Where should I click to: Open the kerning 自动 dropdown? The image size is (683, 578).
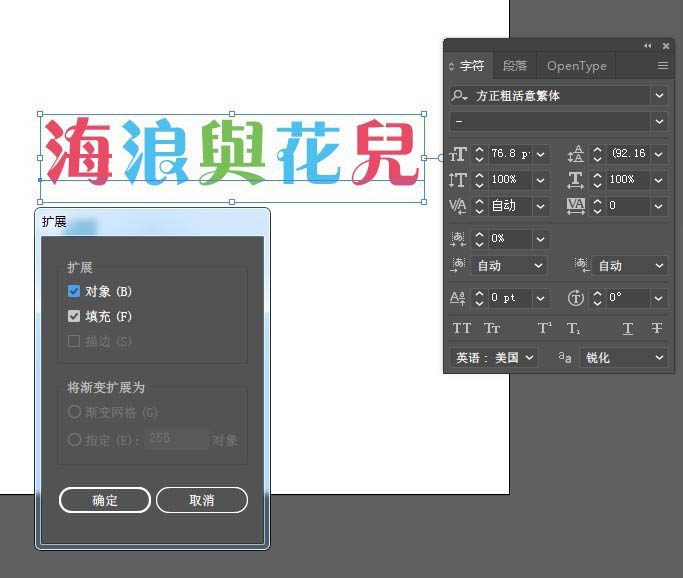541,206
